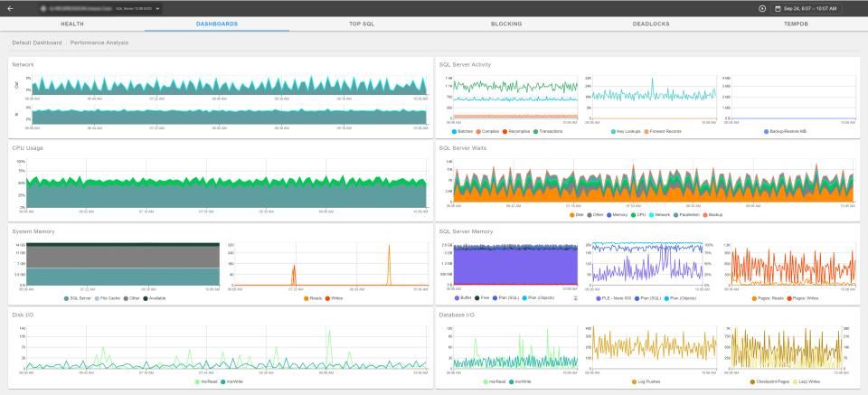Open the Top SQL tab
The height and width of the screenshot is (395, 868).
point(362,24)
